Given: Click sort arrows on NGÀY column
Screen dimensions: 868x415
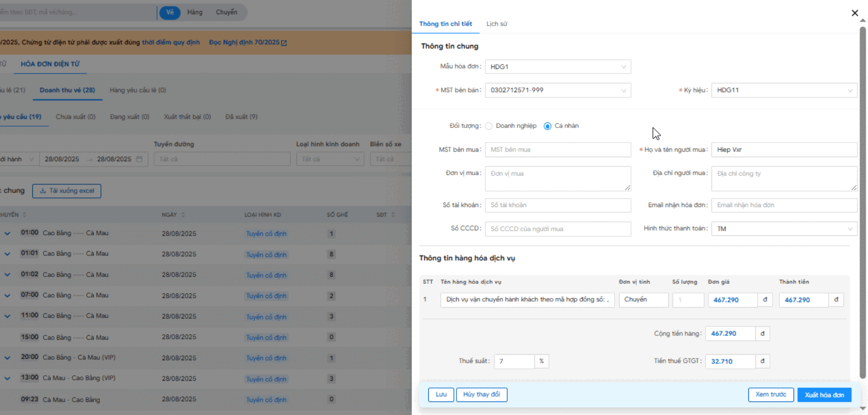Looking at the screenshot, I should point(183,215).
